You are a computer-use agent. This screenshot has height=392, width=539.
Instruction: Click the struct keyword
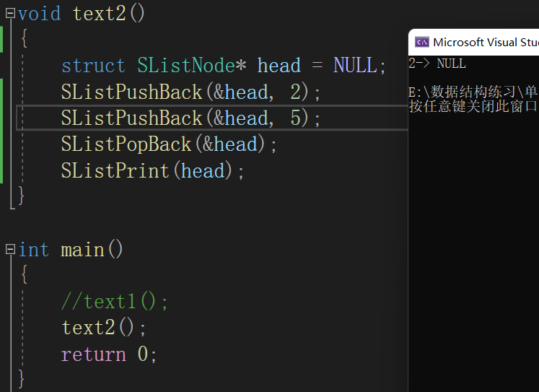(94, 65)
